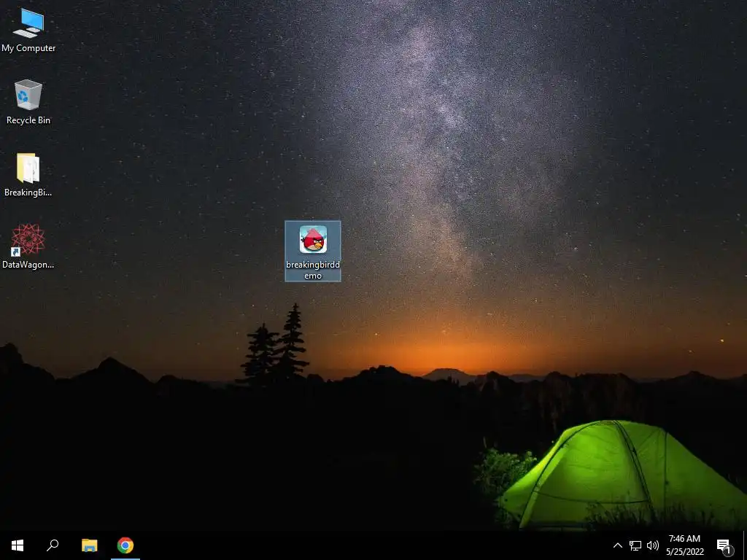Viewport: 747px width, 560px height.
Task: Show hidden system tray icons
Action: tap(617, 545)
